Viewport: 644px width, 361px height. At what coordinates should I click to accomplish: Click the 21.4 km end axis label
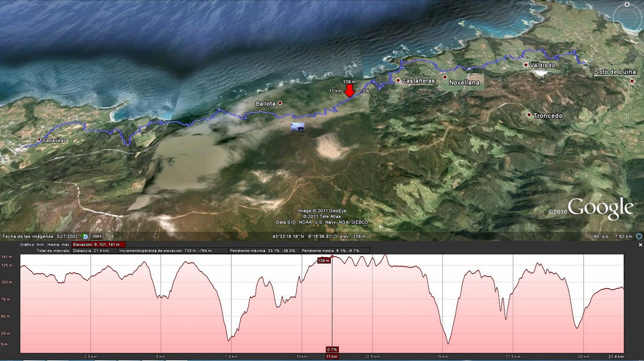pyautogui.click(x=616, y=357)
